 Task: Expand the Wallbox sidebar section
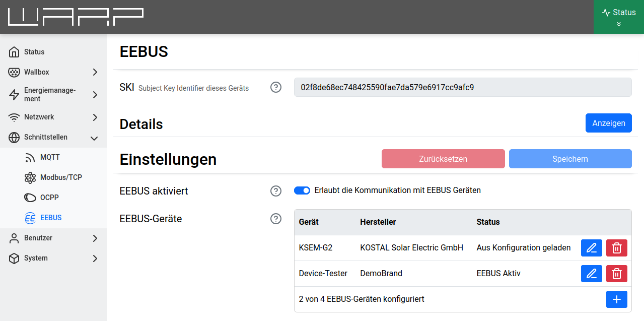pos(53,72)
